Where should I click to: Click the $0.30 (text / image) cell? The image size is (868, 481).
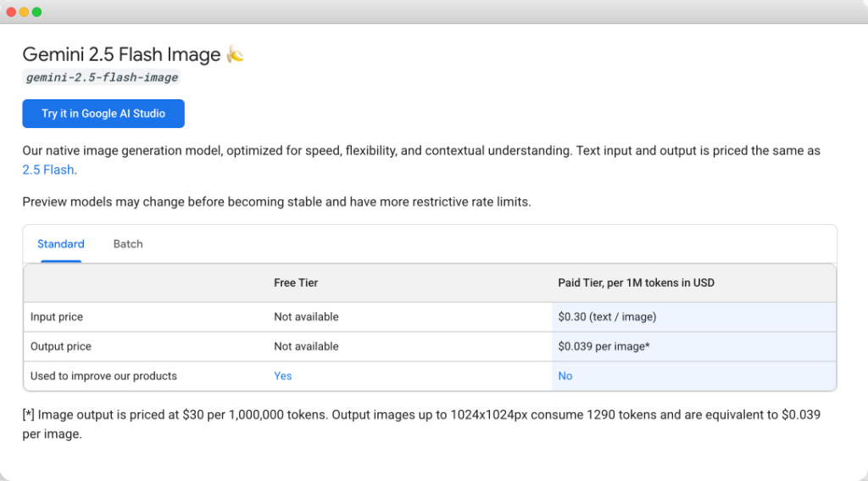(607, 316)
